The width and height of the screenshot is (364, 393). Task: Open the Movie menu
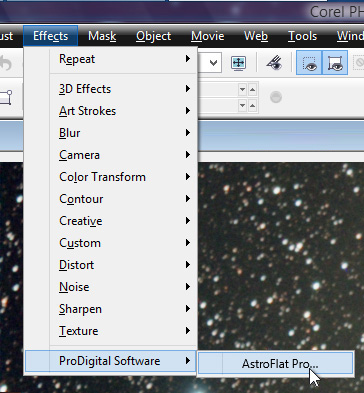(x=207, y=36)
